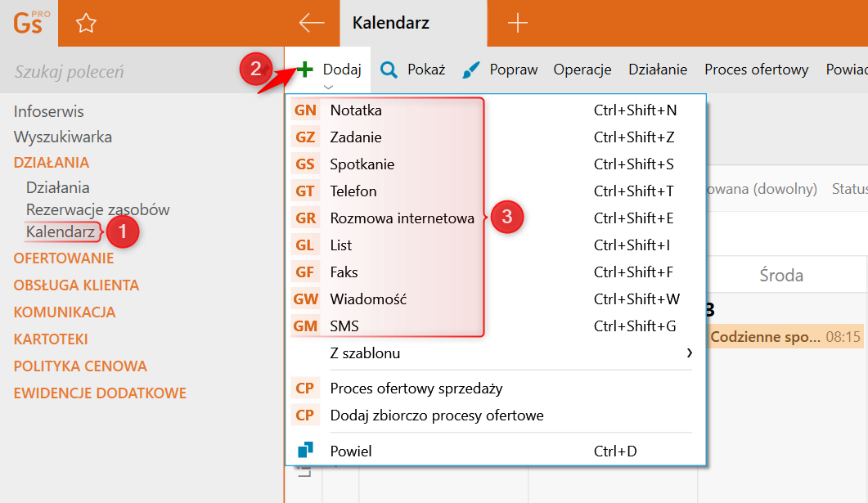Screen dimensions: 868x503
Task: Open Kalendarz in the sidebar
Action: [61, 231]
